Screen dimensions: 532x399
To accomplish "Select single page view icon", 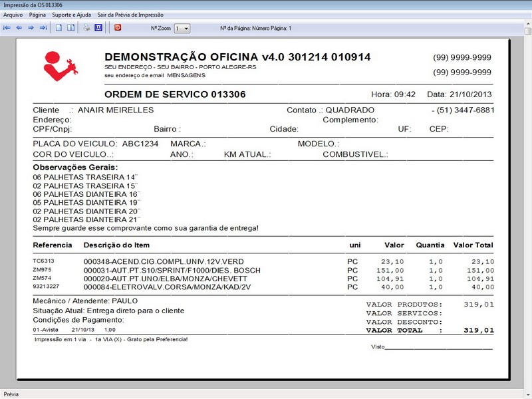I will click(x=59, y=28).
